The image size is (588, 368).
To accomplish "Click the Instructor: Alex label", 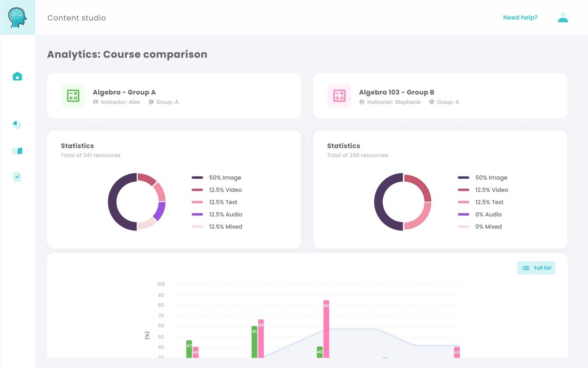I will [120, 102].
